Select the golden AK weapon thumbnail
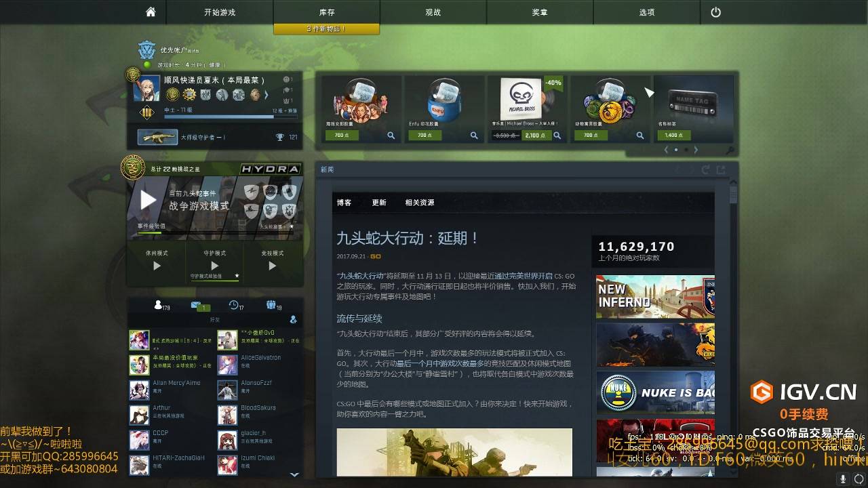868x488 pixels. (x=157, y=137)
